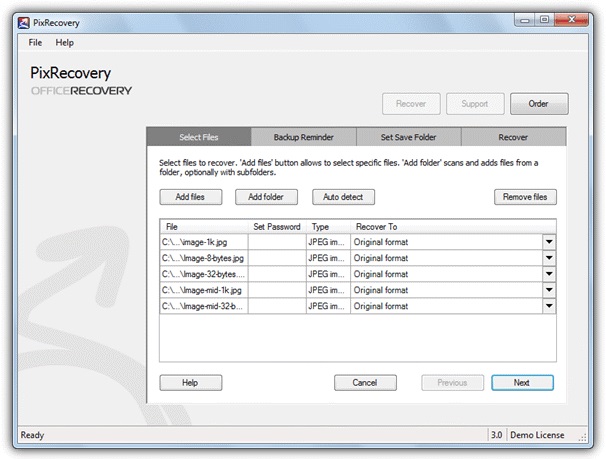
Task: Click the top Recover button
Action: 411,104
